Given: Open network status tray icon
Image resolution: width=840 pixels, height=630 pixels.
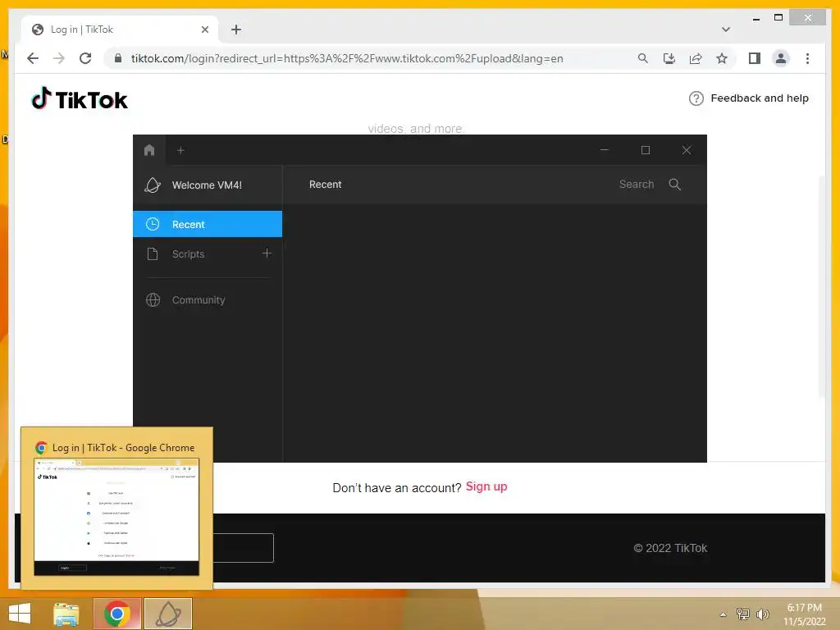Looking at the screenshot, I should [743, 614].
